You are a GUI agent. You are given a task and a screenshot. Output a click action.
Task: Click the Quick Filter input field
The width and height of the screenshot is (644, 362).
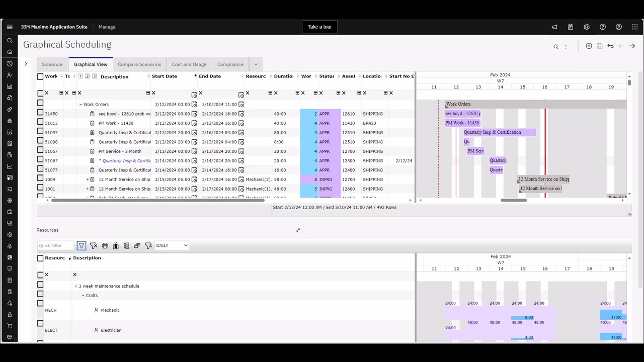pyautogui.click(x=56, y=245)
